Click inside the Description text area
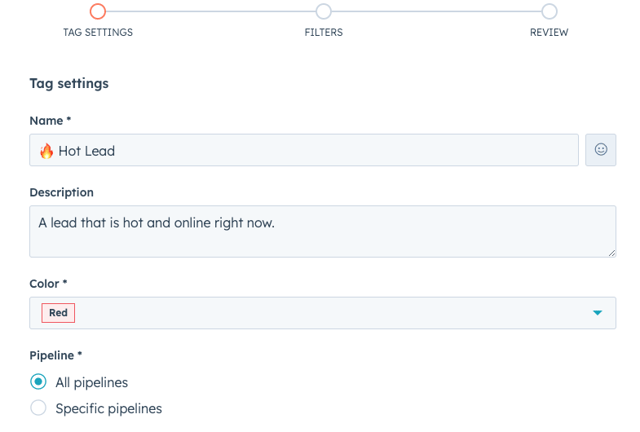640x432 pixels. (322, 232)
